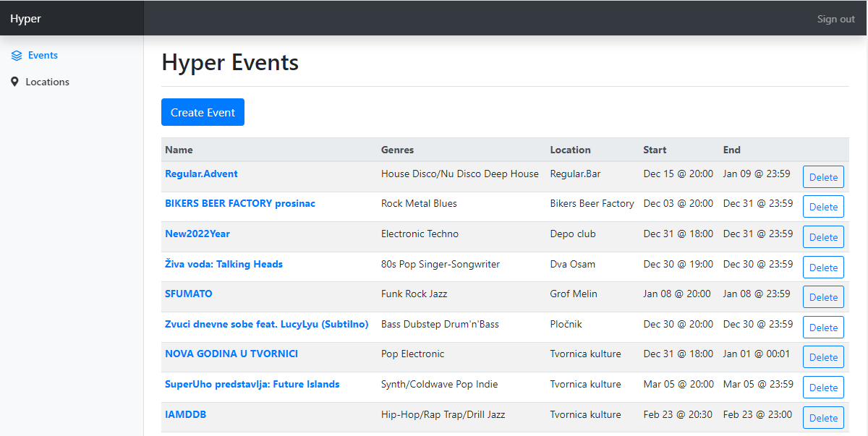
Task: Open the Regular.Advent event
Action: (x=201, y=174)
